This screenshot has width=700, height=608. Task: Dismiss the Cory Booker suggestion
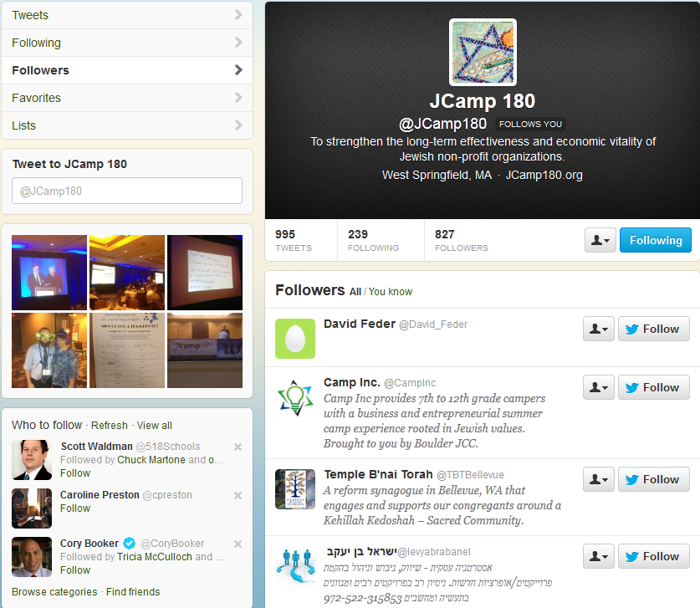click(x=238, y=544)
